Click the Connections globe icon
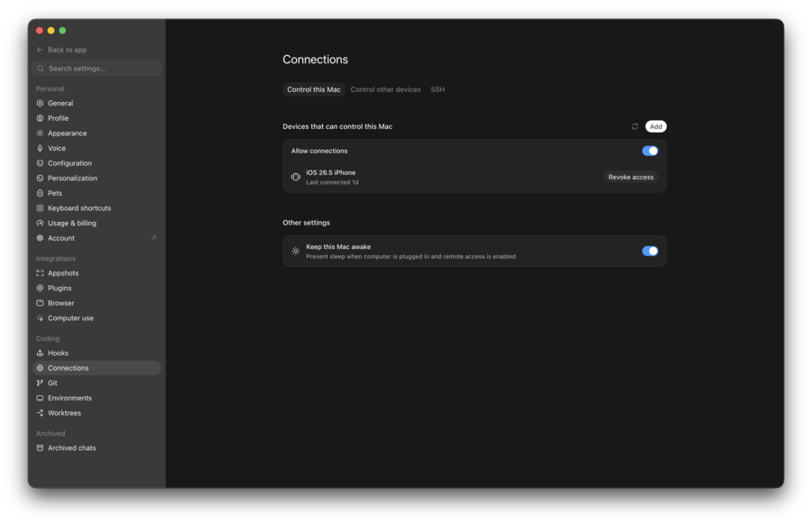Screen dimensions: 812x525 40,368
